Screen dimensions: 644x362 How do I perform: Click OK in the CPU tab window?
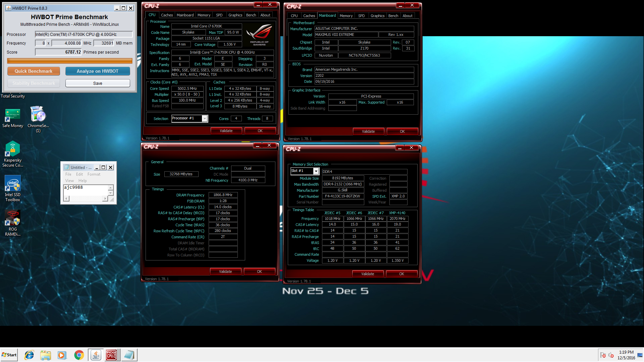pos(260,131)
